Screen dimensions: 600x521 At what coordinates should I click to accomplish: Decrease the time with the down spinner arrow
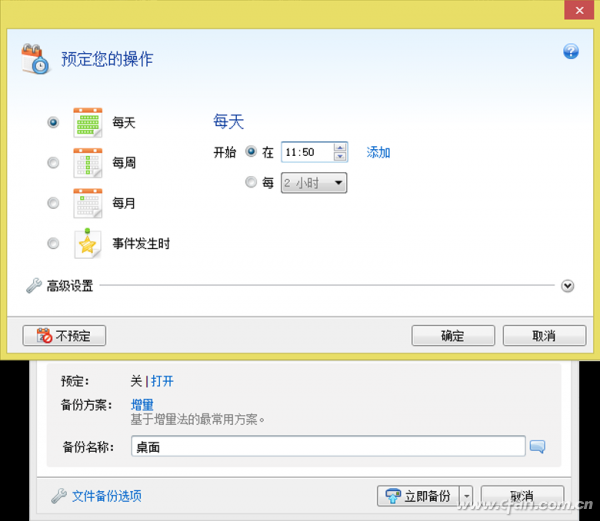pos(339,156)
